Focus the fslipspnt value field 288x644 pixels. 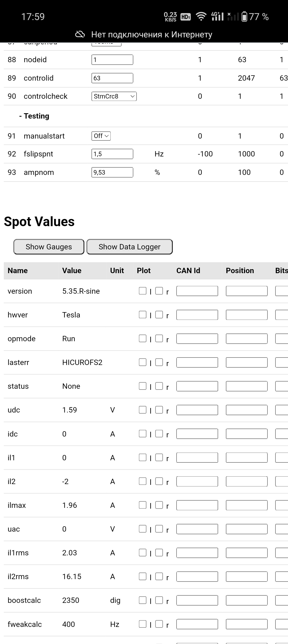coord(112,154)
